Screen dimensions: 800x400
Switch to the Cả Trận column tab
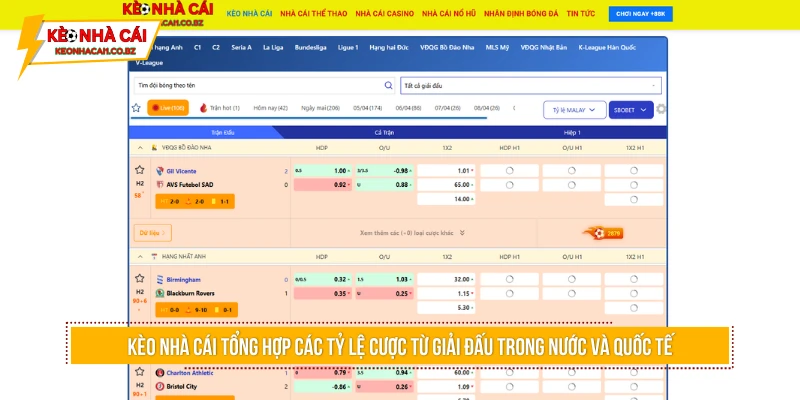tap(384, 133)
